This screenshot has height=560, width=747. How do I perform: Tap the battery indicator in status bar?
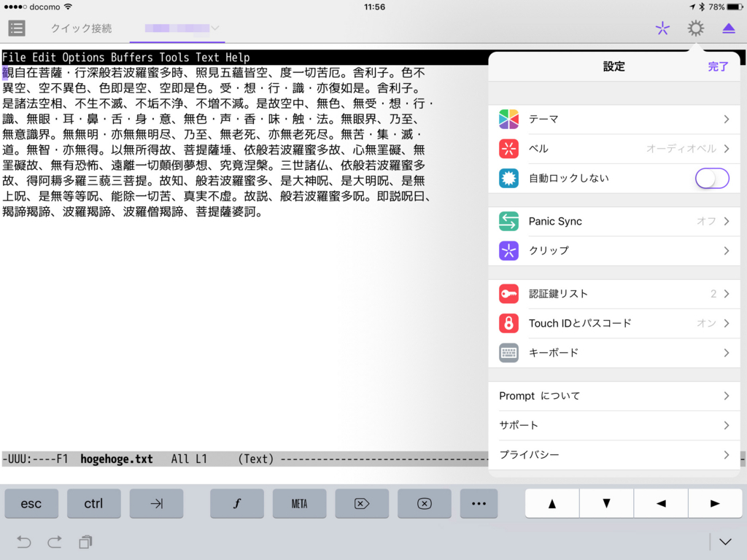734,7
